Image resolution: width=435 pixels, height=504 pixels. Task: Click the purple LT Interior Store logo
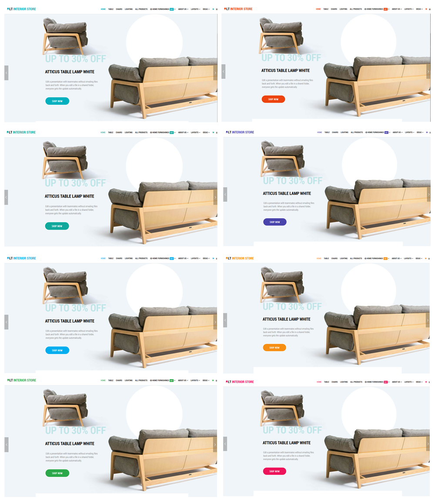(x=240, y=132)
